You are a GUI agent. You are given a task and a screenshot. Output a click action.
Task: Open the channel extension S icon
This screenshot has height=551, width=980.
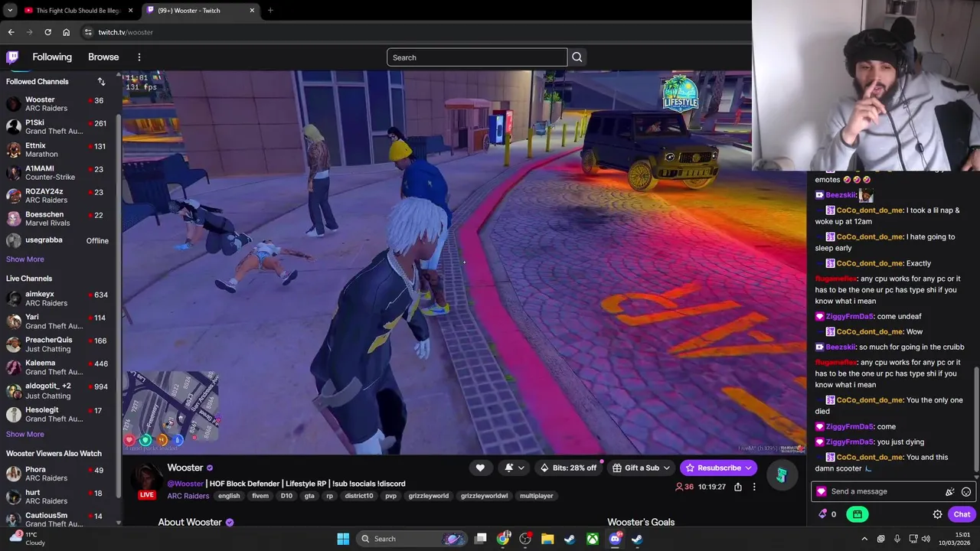tap(781, 475)
